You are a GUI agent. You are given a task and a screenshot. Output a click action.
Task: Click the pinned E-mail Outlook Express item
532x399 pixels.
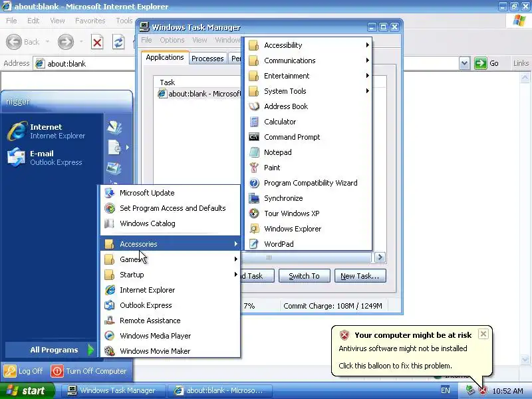point(52,158)
